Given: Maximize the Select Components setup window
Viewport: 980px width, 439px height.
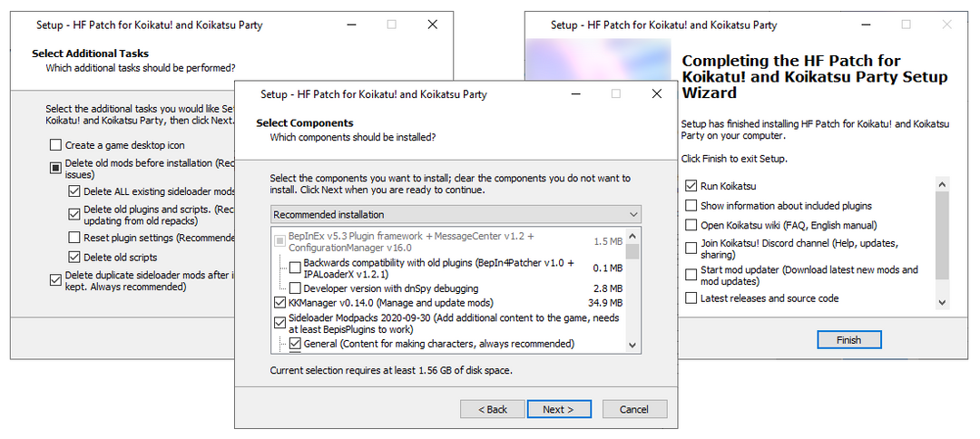Looking at the screenshot, I should [616, 93].
